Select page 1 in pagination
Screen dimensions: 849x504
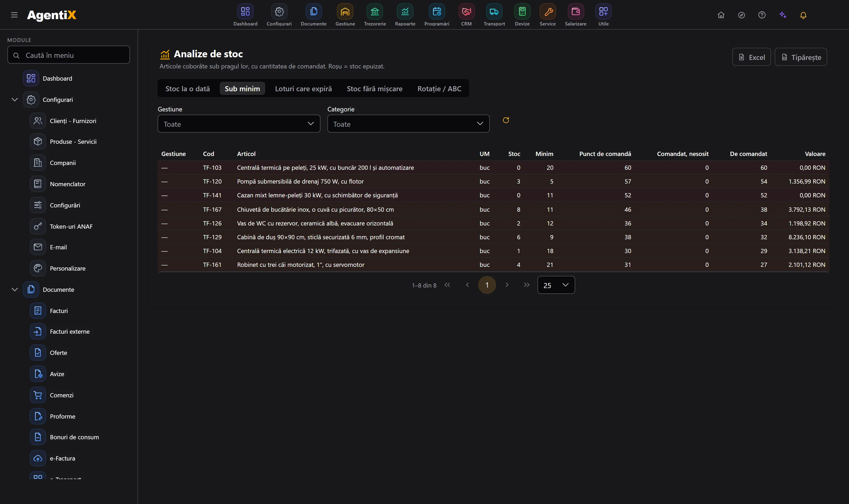(487, 285)
